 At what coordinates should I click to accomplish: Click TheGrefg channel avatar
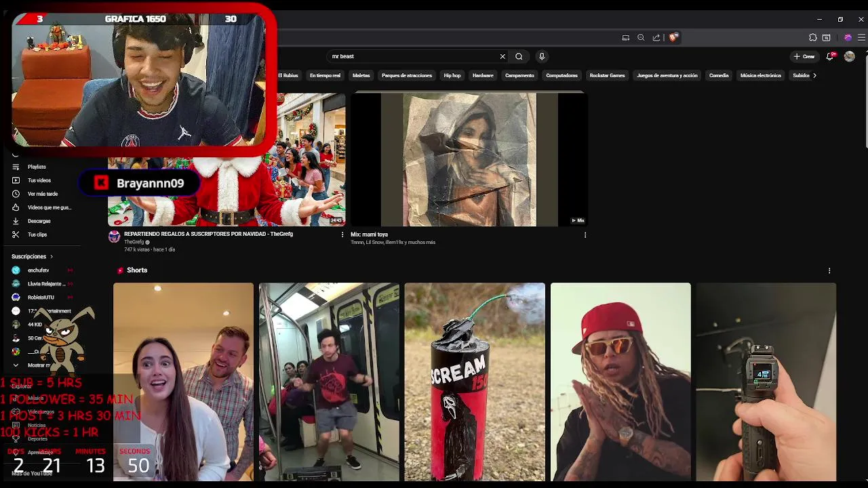click(114, 237)
